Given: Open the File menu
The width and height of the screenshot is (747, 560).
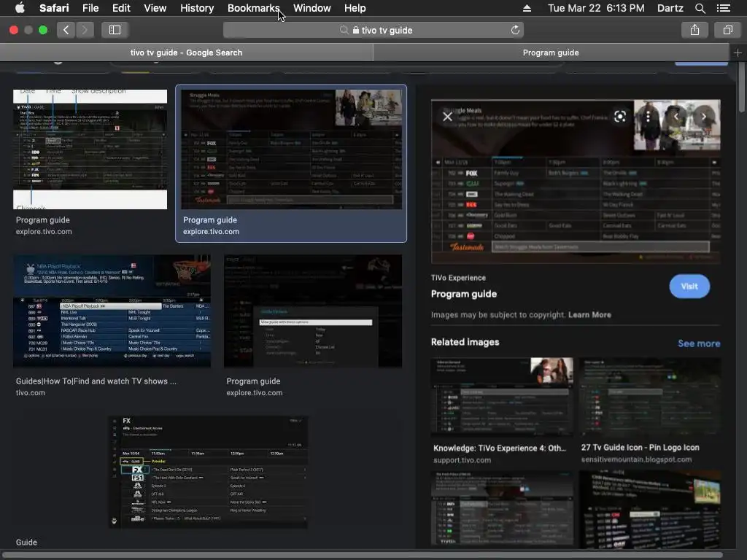Looking at the screenshot, I should click(90, 8).
